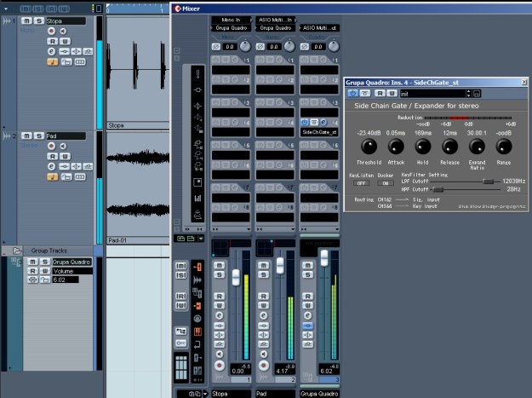The image size is (532, 398).
Task: Click the plugin power bypass button
Action: click(x=352, y=92)
